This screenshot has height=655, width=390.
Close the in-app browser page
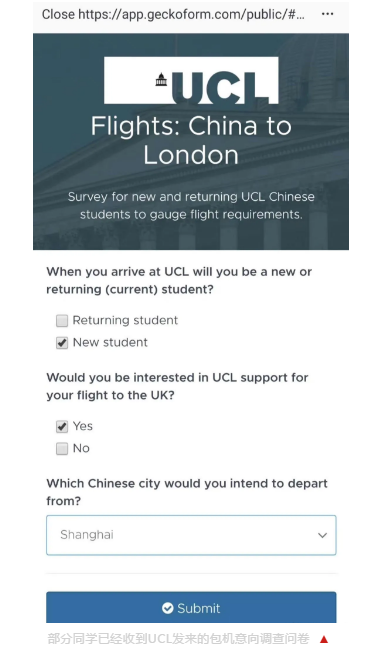pos(58,14)
